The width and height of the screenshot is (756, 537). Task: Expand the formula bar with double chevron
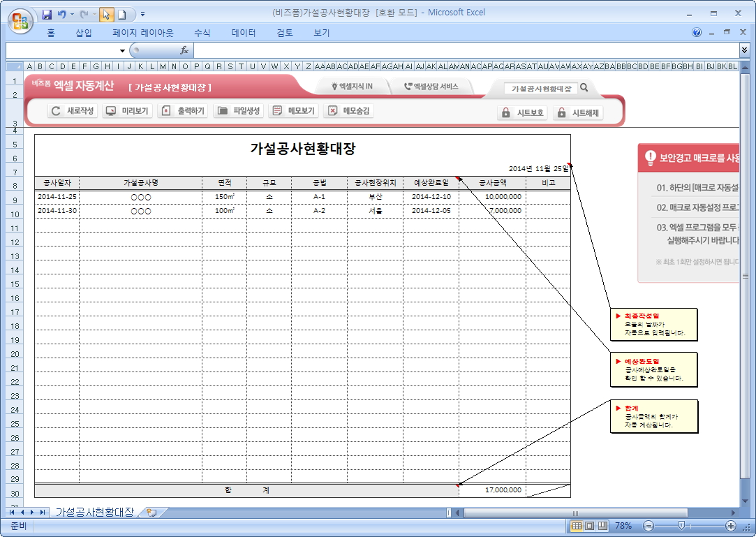[x=745, y=50]
